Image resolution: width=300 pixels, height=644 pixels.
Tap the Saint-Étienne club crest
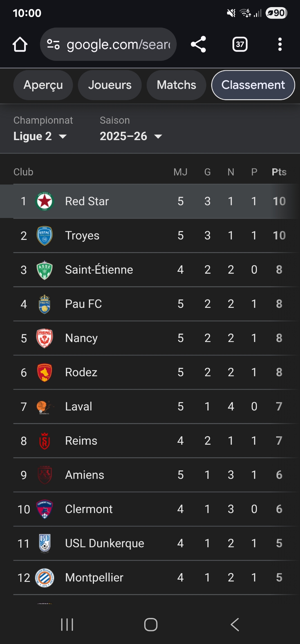click(x=44, y=270)
